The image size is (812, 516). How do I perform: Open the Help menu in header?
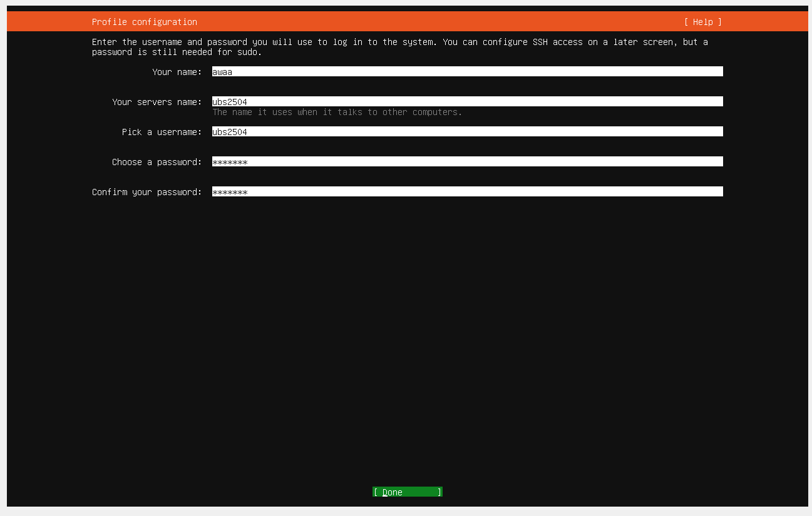coord(702,22)
